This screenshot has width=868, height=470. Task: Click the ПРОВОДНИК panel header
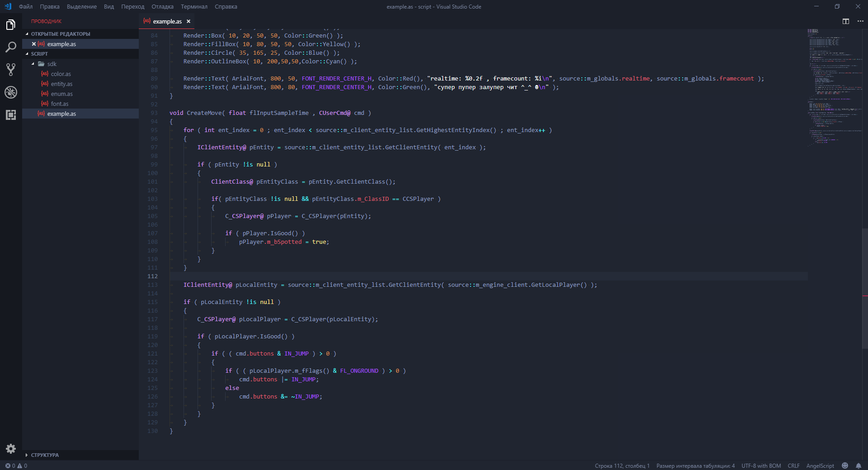pos(46,21)
